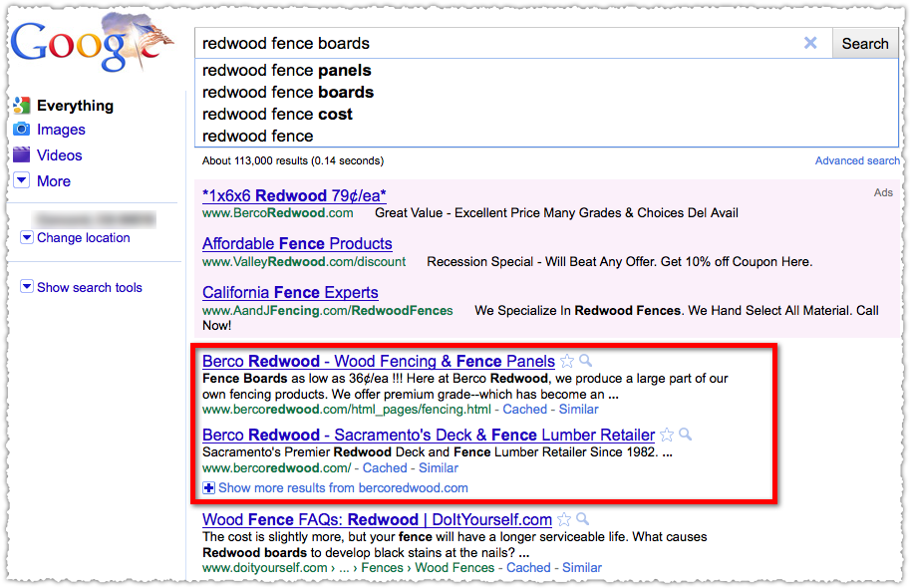Screen dimensions: 910x588
Task: Open Affordable Fence Products ad
Action: tap(297, 244)
